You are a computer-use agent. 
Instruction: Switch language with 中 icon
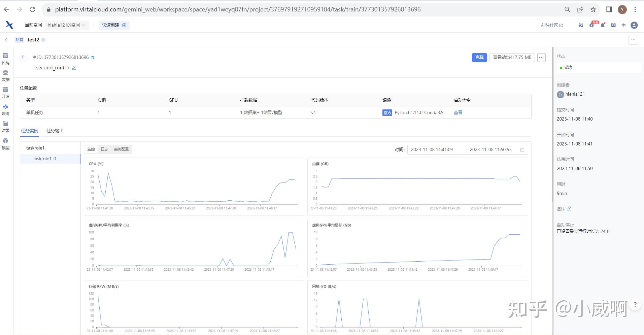(x=623, y=25)
